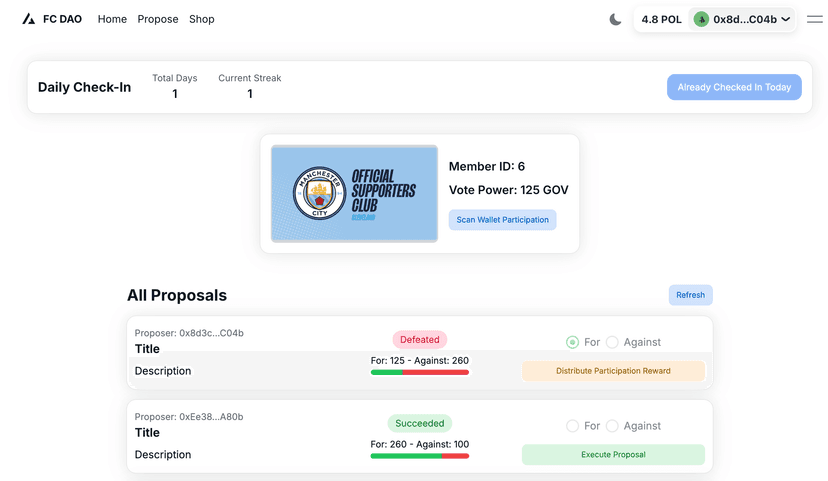Select Against on the Defeated proposal

coord(612,342)
